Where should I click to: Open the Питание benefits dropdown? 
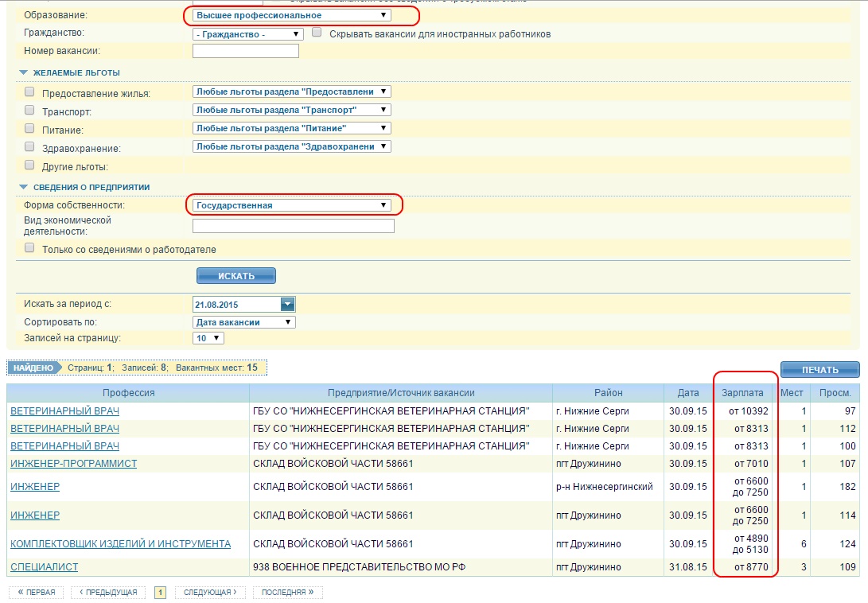[x=292, y=128]
